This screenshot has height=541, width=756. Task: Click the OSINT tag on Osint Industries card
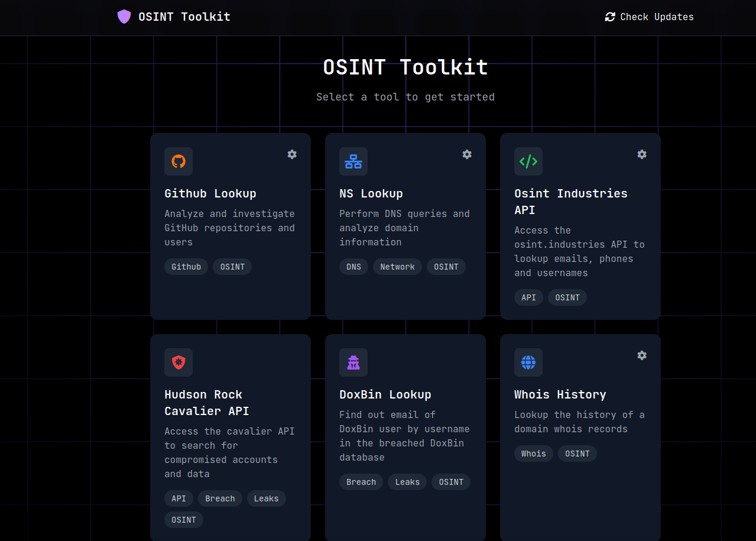(x=567, y=297)
